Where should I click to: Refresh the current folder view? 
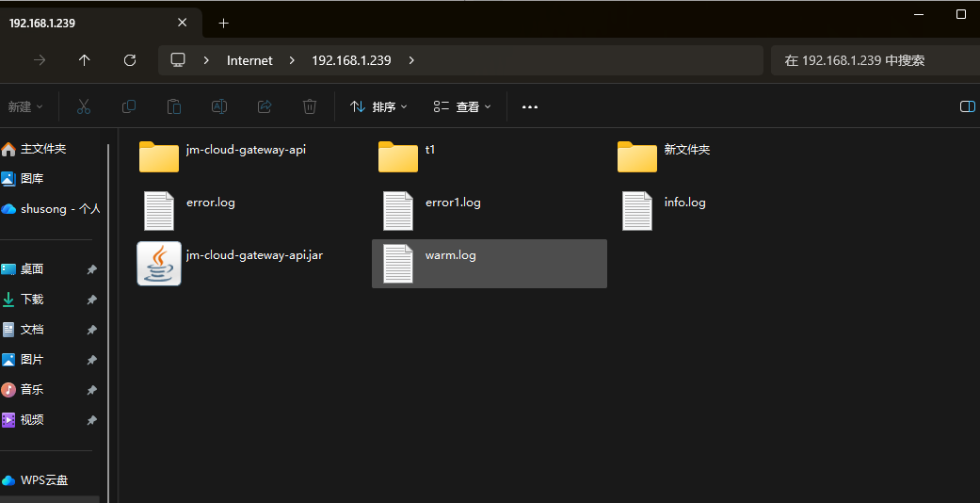(130, 60)
